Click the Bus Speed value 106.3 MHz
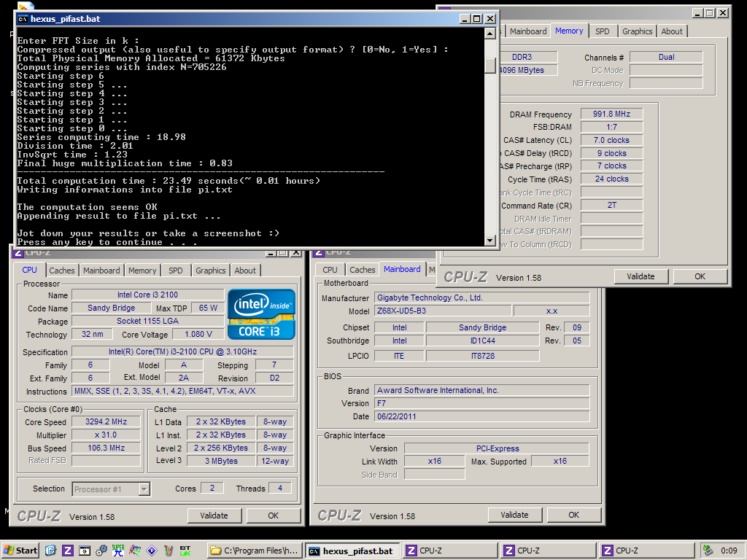 tap(107, 448)
